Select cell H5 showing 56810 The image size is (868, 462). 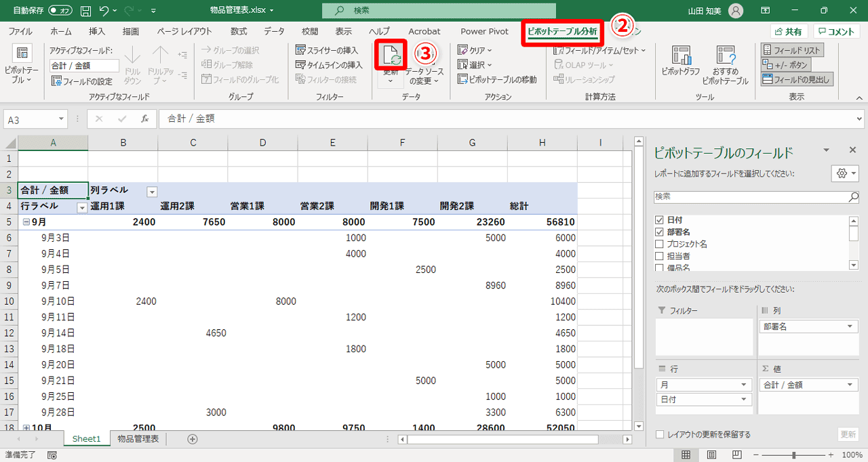click(x=542, y=222)
